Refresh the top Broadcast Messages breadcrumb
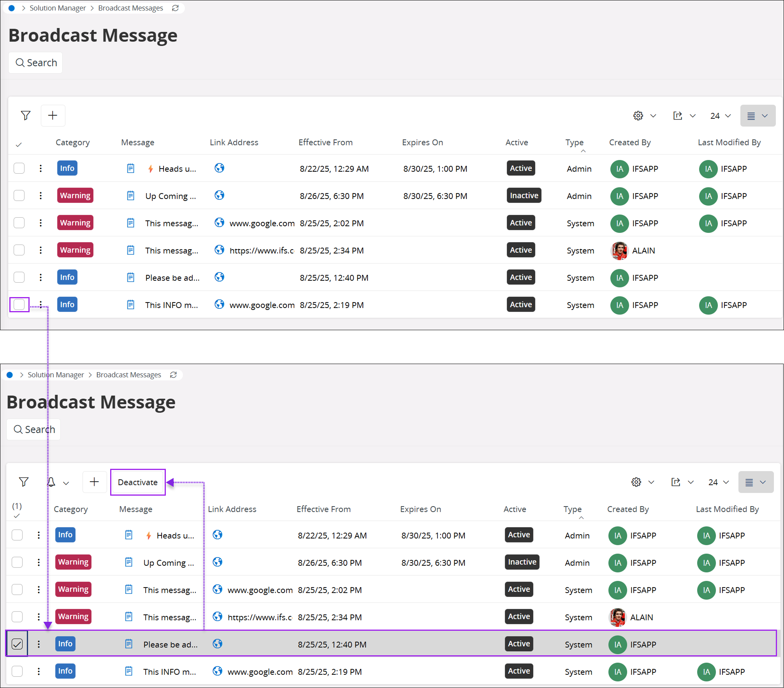Viewport: 784px width, 688px height. tap(176, 8)
